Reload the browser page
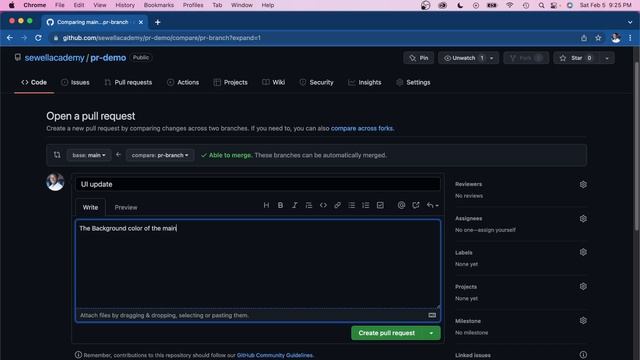This screenshot has width=640, height=360. pos(38,38)
